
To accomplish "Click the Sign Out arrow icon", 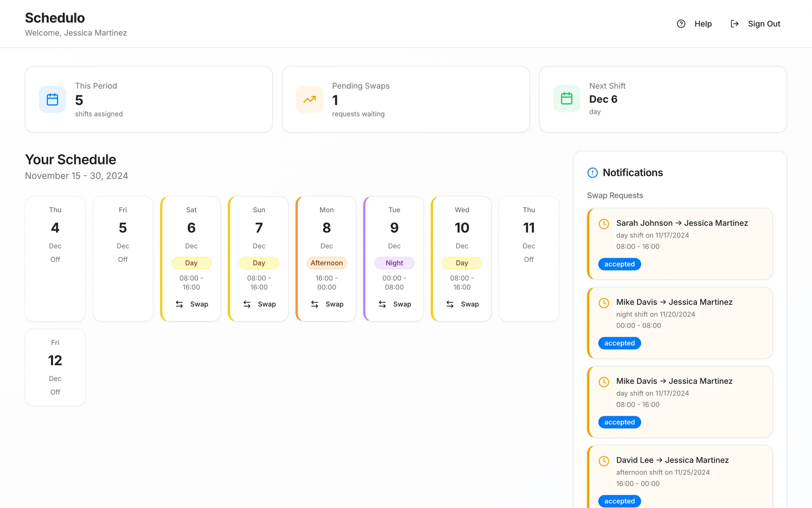I will click(x=734, y=24).
